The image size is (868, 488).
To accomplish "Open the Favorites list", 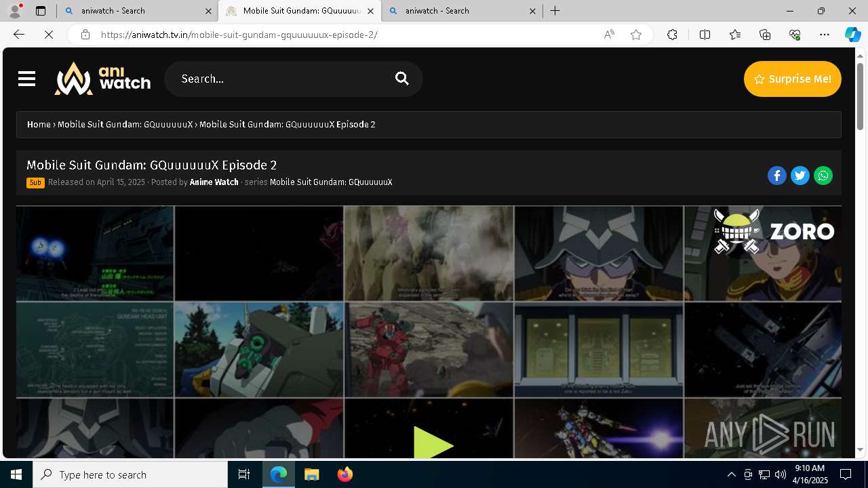I will [735, 35].
